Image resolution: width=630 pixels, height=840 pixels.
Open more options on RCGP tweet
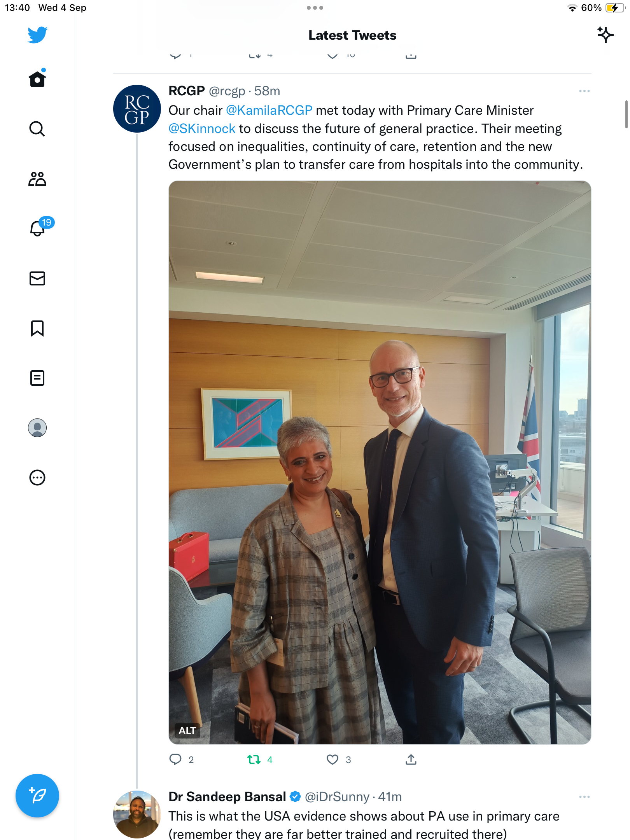pos(584,91)
